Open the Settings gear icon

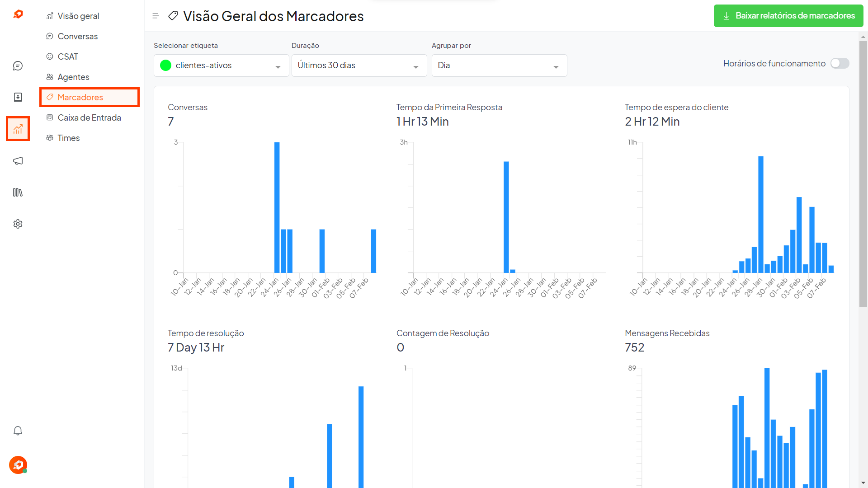pos(18,224)
